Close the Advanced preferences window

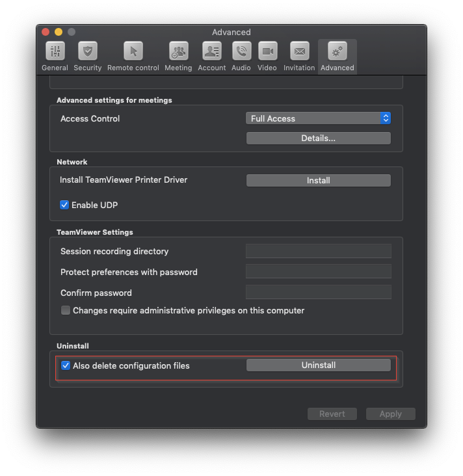tap(46, 32)
